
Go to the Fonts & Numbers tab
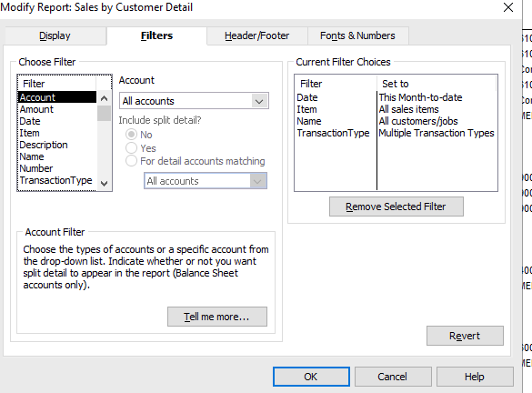[357, 36]
